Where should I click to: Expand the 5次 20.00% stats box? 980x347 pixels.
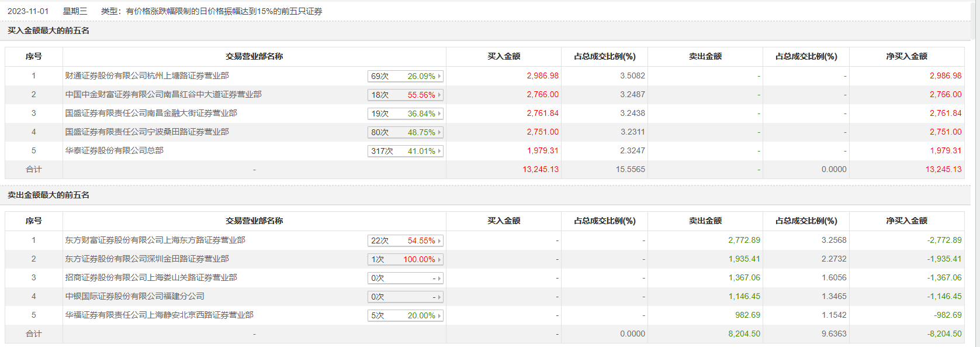[x=405, y=315]
